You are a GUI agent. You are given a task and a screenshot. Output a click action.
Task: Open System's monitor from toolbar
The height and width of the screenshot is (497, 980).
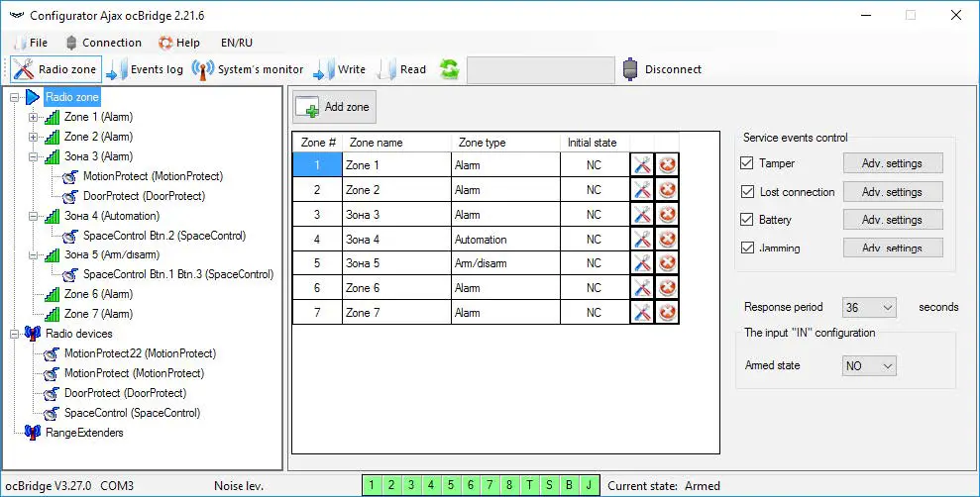point(248,69)
